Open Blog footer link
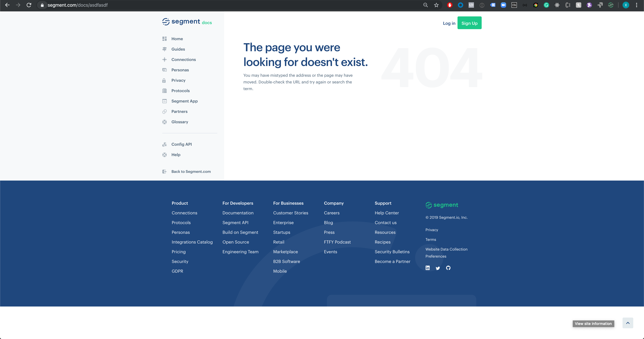Image resolution: width=644 pixels, height=339 pixels. 328,223
